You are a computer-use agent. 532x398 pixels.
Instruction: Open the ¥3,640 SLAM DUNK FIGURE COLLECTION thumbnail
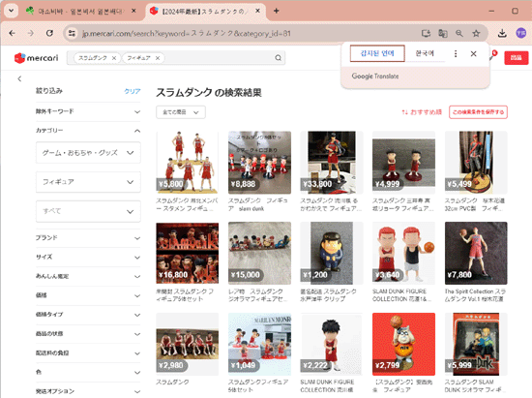point(403,254)
